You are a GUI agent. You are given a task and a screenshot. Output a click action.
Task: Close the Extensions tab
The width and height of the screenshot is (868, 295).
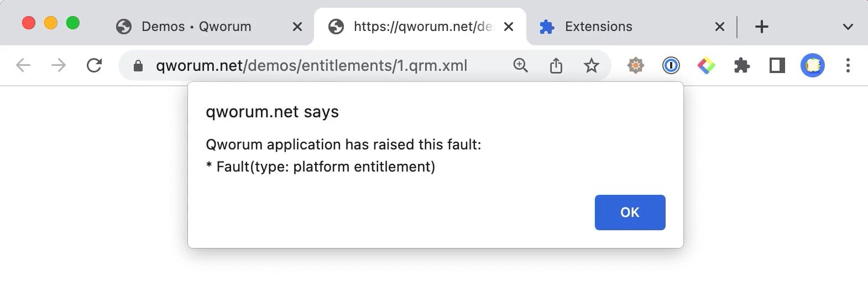[719, 27]
